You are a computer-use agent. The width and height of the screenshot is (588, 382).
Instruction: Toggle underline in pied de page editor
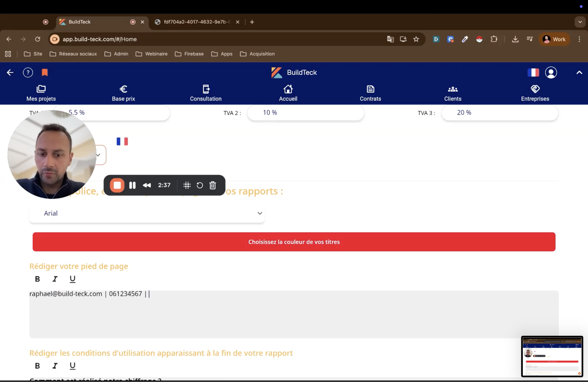[x=72, y=279]
